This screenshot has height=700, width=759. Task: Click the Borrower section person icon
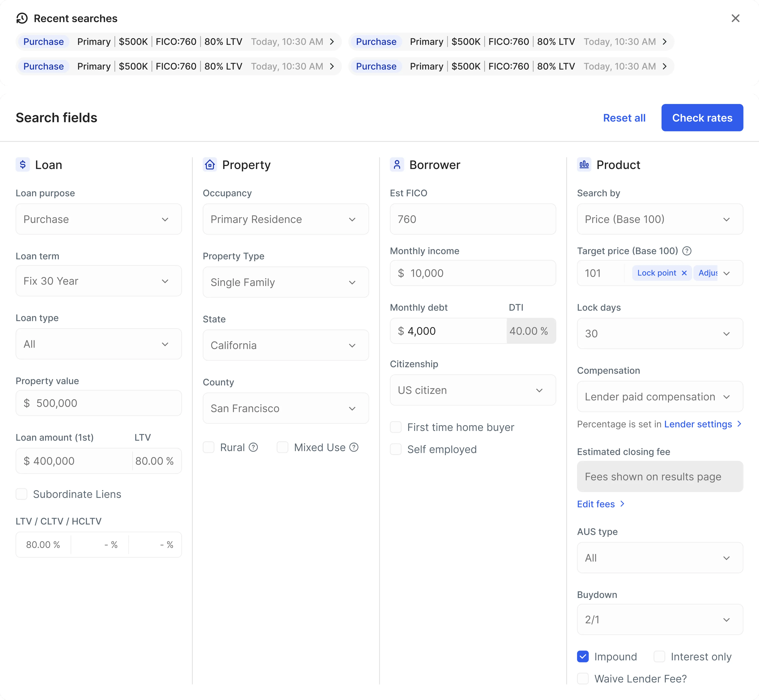coord(397,164)
